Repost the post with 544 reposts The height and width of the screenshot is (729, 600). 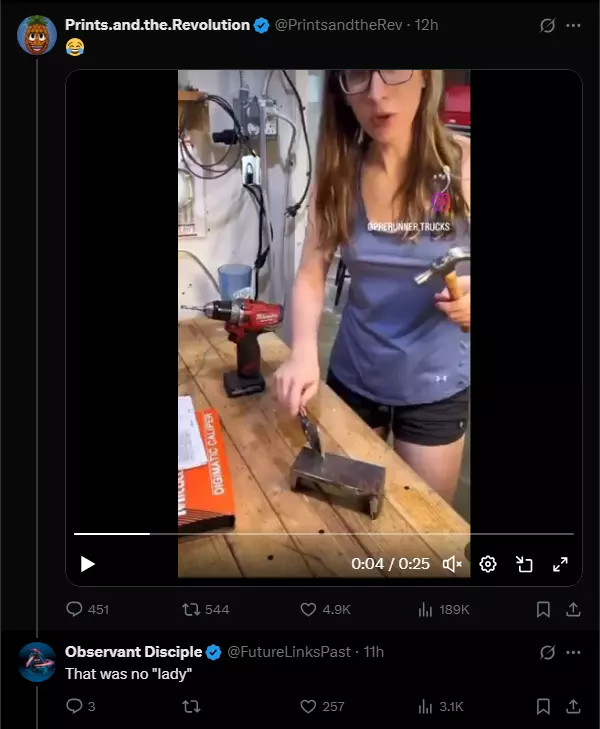click(x=205, y=609)
